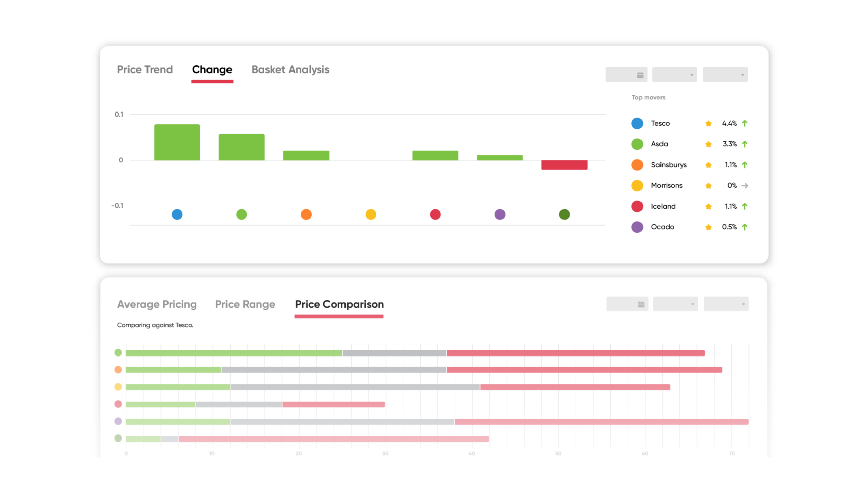Open the date picker in the Change panel
868x488 pixels.
pyautogui.click(x=626, y=75)
